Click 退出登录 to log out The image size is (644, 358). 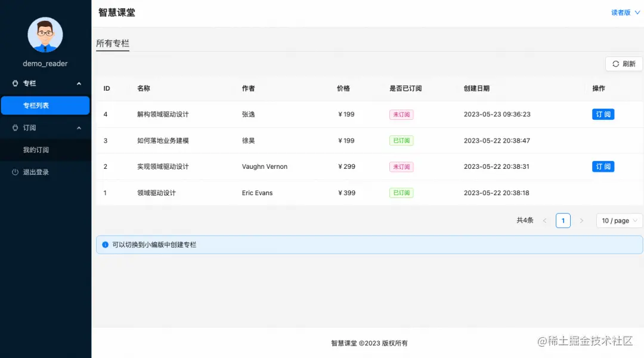pos(36,172)
